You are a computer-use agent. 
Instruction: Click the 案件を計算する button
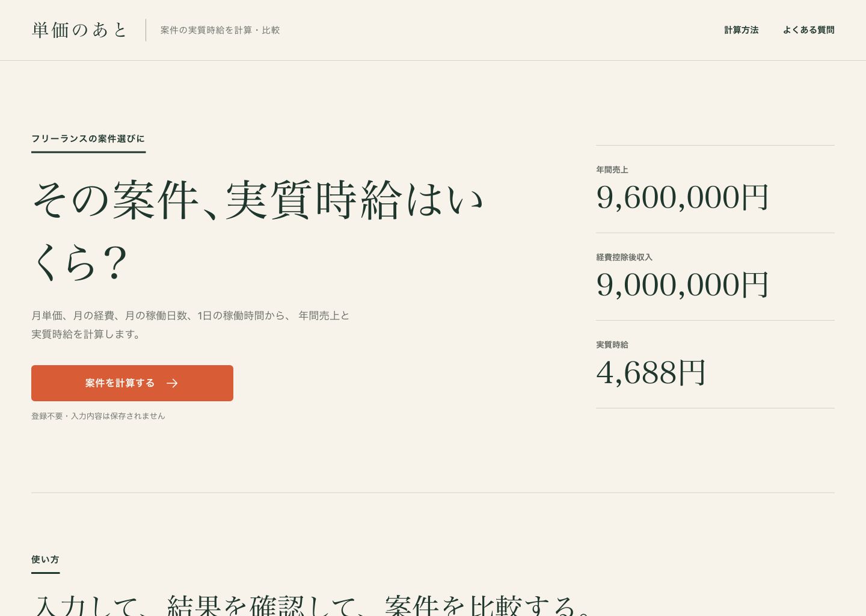pos(132,383)
